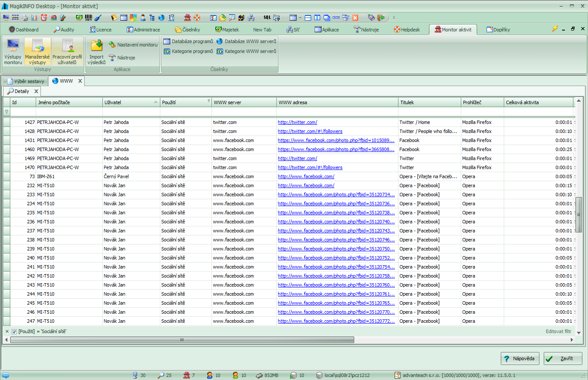Click the SQL toolbar icon
The height and width of the screenshot is (380, 588).
tap(267, 18)
